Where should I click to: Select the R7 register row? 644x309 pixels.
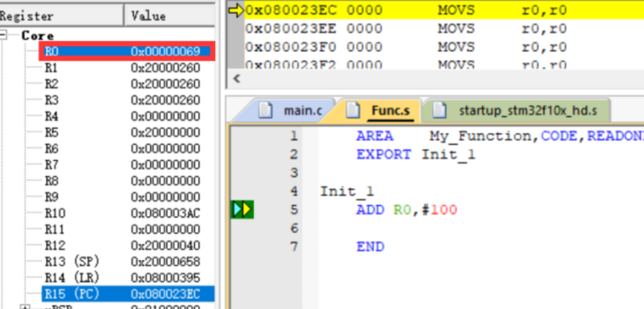[127, 165]
